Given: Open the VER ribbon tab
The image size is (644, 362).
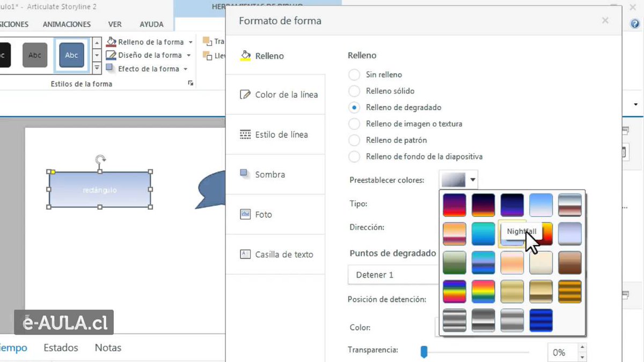Looking at the screenshot, I should (x=115, y=24).
